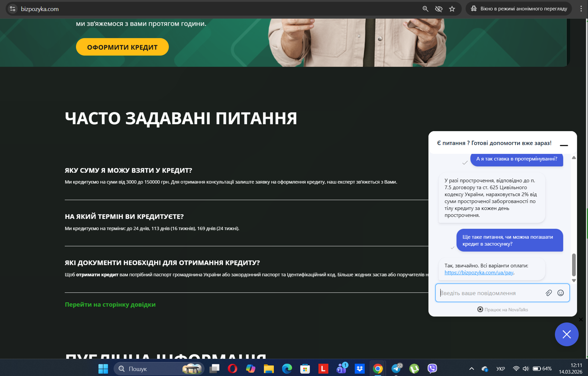Launch Microsoft Edge from the taskbar
Viewport: 588px width, 376px height.
287,369
